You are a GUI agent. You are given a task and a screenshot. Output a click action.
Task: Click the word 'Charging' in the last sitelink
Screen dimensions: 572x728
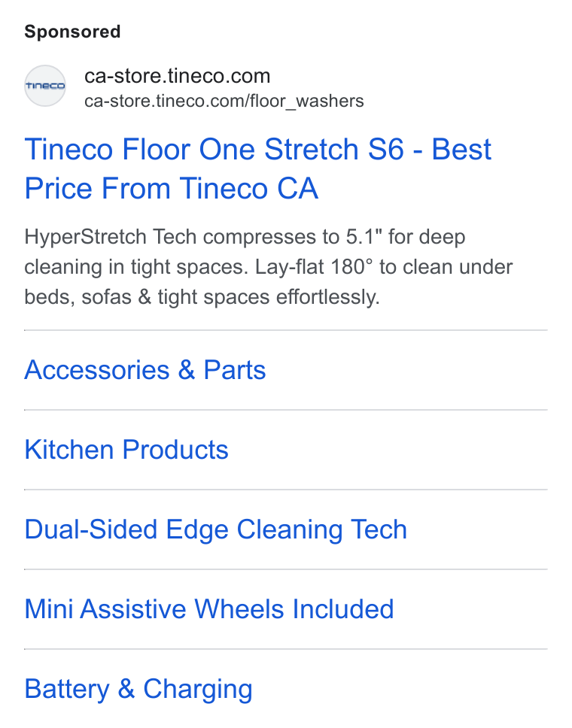(x=198, y=690)
